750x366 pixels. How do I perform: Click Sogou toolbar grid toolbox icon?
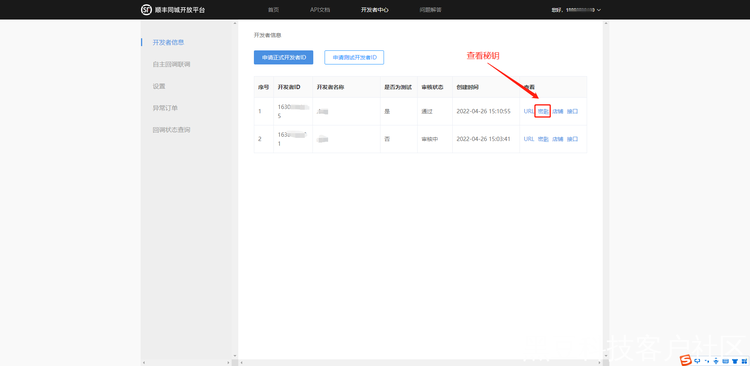[x=744, y=361]
